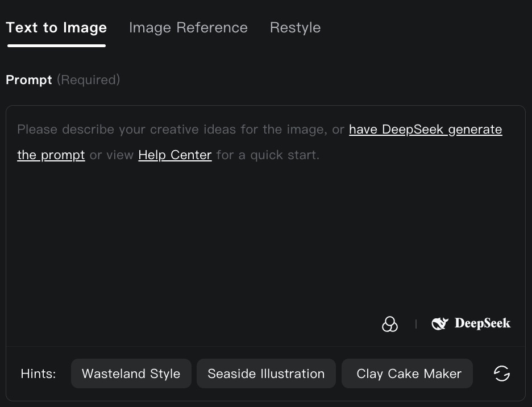Click "the prompt" underlined link text
532x407 pixels.
tap(51, 155)
